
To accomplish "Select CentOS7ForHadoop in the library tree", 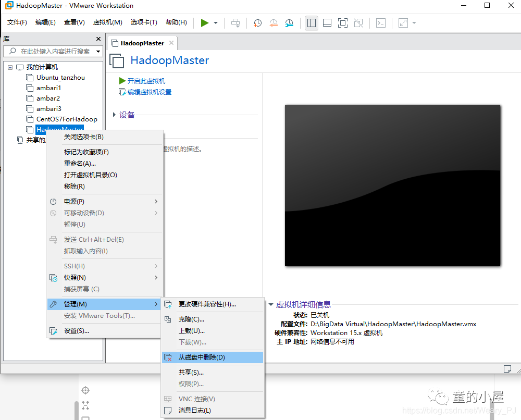I will tap(67, 119).
